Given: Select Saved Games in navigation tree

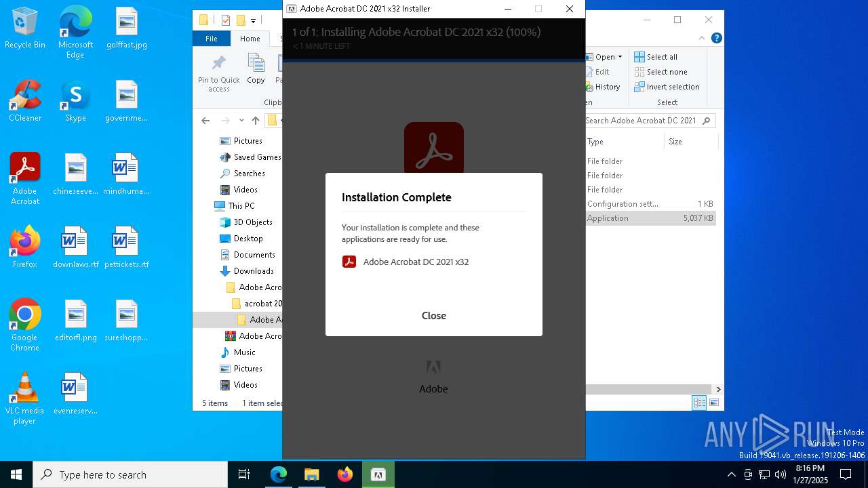Looking at the screenshot, I should (x=250, y=157).
